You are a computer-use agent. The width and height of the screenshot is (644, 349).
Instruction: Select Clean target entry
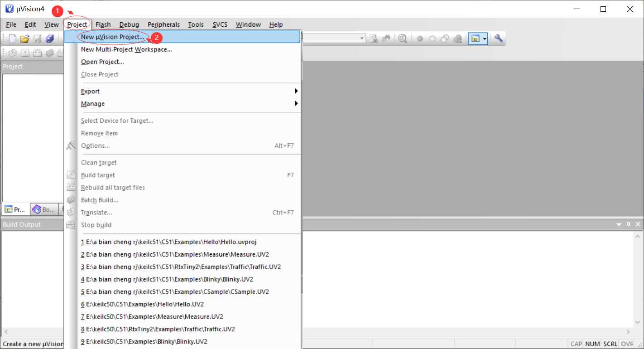pyautogui.click(x=183, y=163)
